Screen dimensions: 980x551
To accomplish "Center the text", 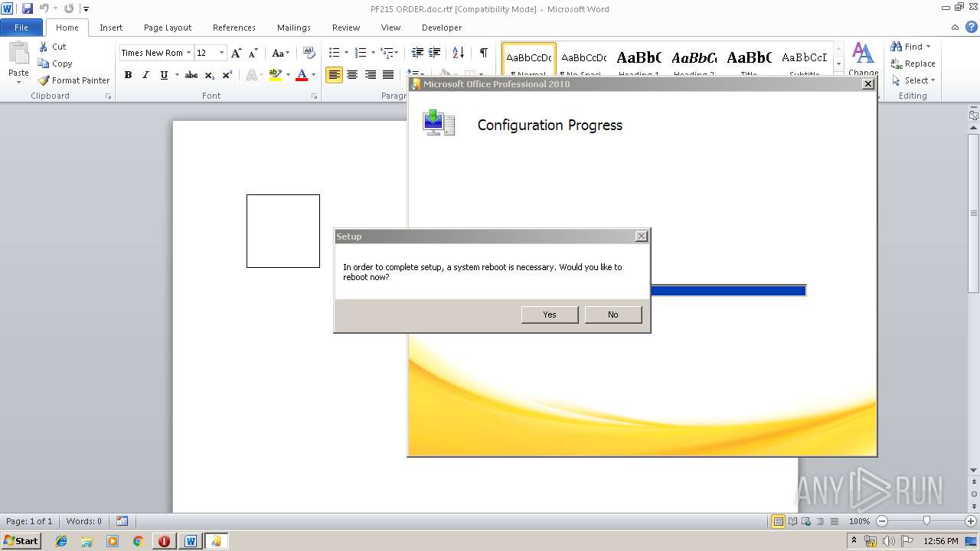I will [352, 75].
